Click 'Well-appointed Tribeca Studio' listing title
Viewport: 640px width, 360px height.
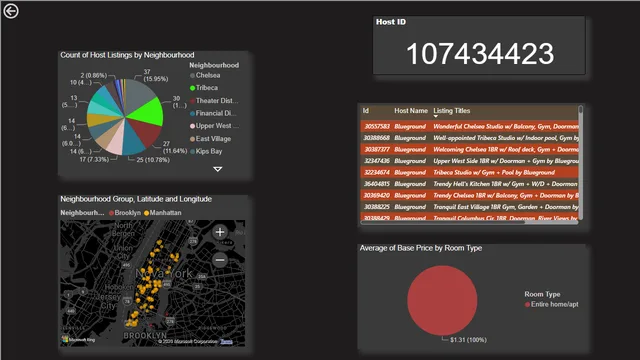[x=506, y=138]
